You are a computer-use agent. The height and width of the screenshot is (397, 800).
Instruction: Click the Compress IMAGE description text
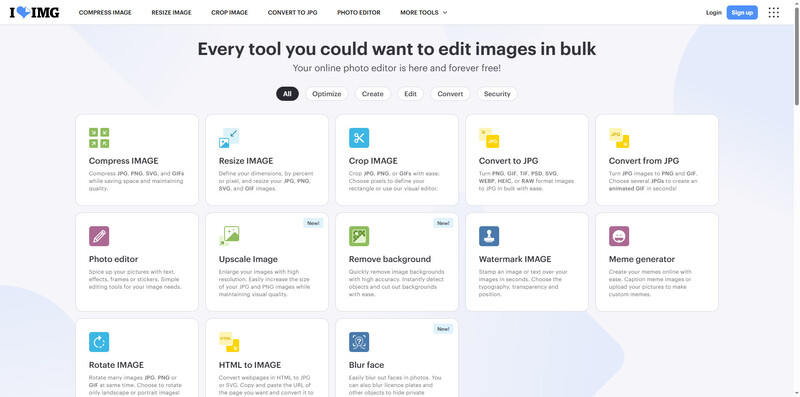[x=136, y=181]
